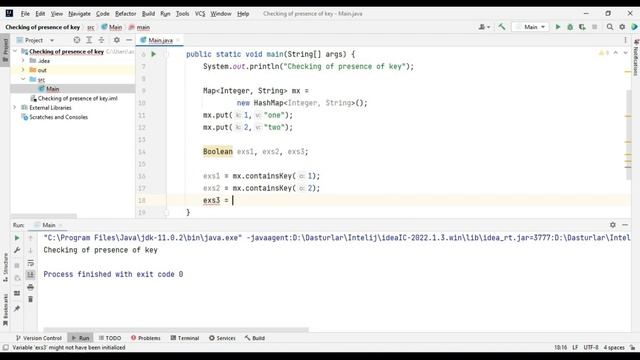
Task: Click the main method breadcrumb
Action: click(139, 27)
